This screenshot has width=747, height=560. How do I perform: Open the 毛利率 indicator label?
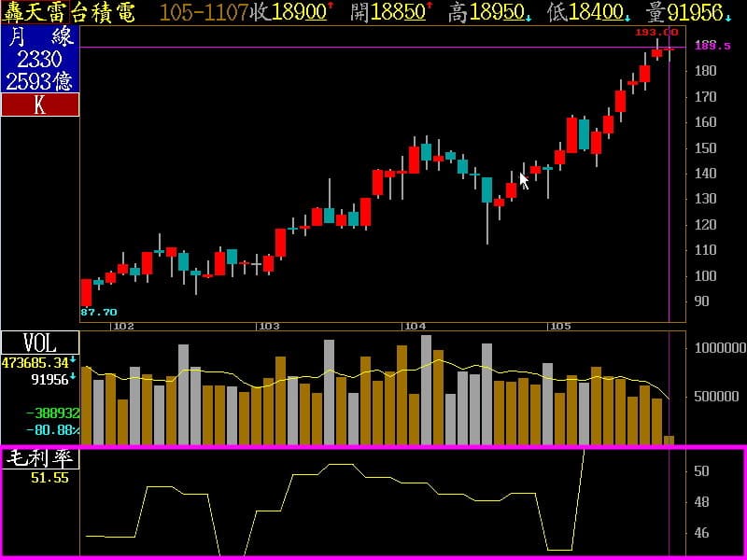click(39, 459)
